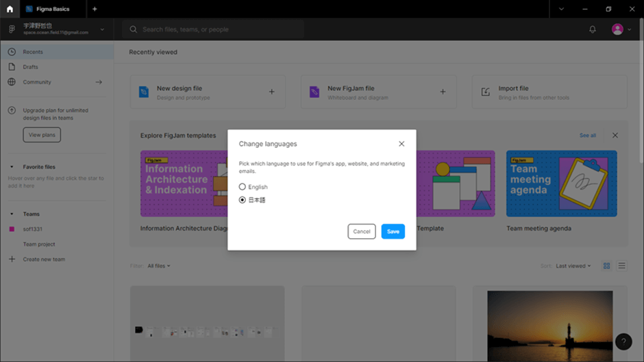Click the search files input field
Screen dimensions: 644x362
[214, 29]
